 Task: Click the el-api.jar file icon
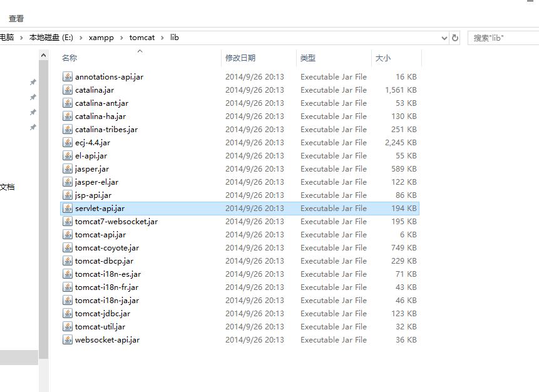68,155
